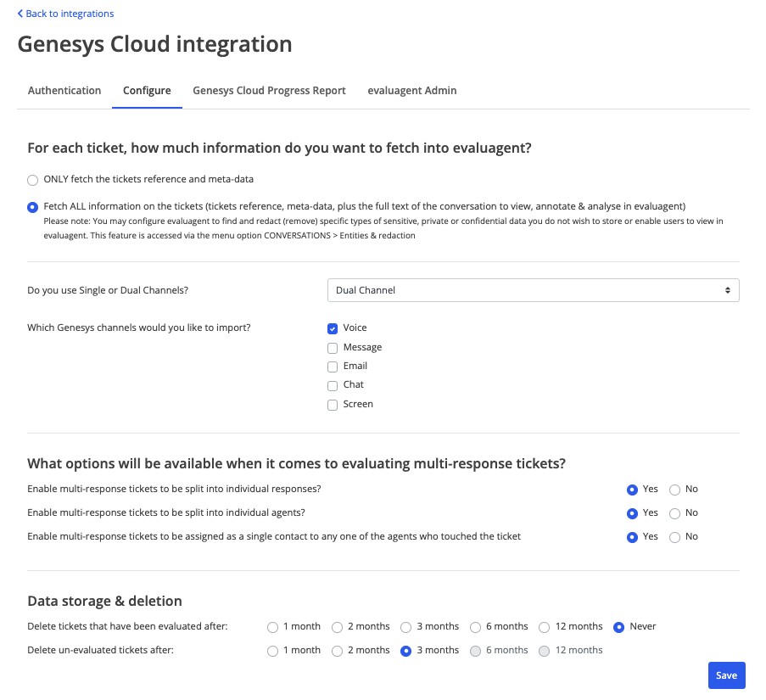Click the 'Data storage & deletion' heading
The image size is (766, 700).
point(104,601)
